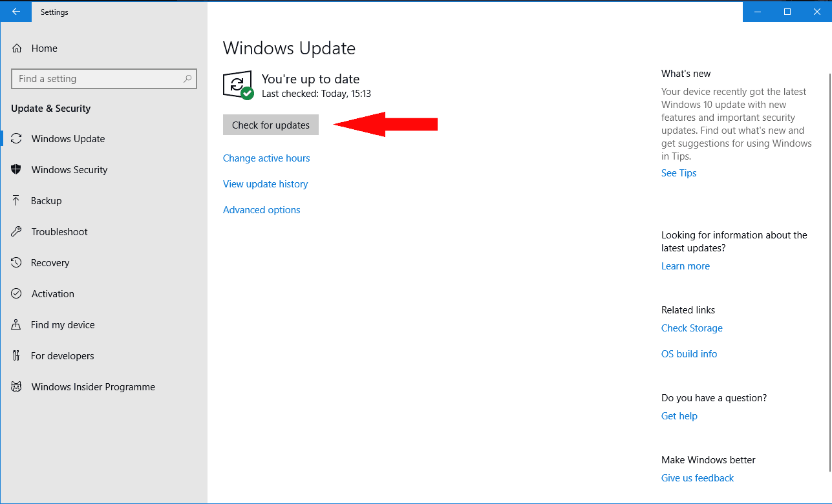Select Troubleshoot in sidebar
This screenshot has height=504, width=832.
pos(104,232)
